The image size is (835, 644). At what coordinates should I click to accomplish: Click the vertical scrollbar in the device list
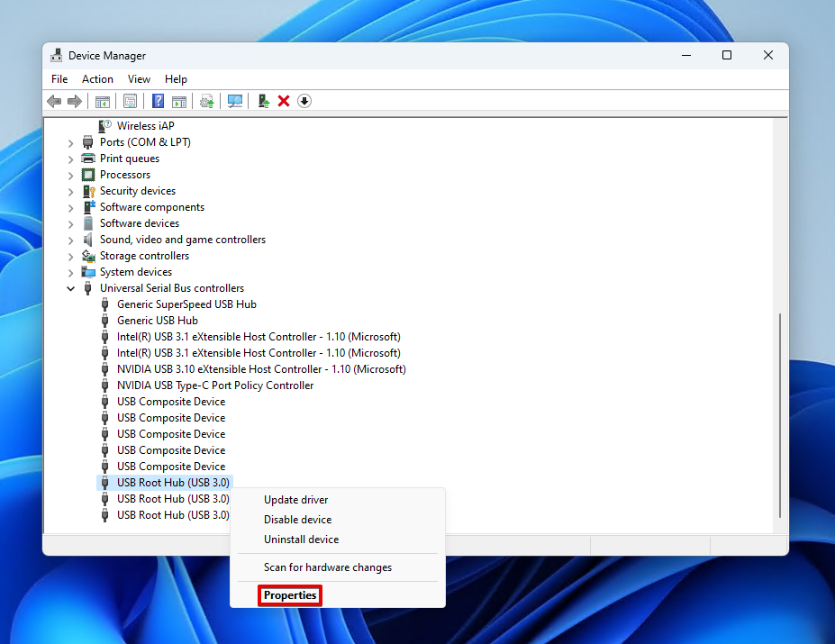[779, 414]
